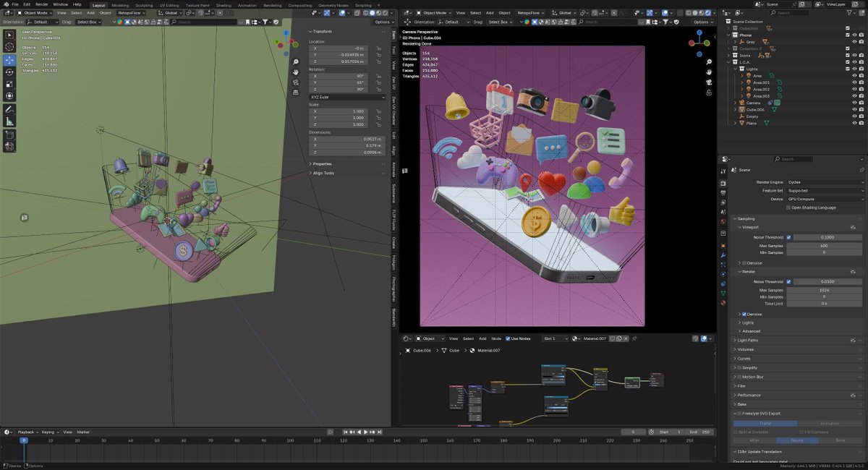The height and width of the screenshot is (470, 868).
Task: Click the Blender logo menu icon
Action: [x=5, y=4]
